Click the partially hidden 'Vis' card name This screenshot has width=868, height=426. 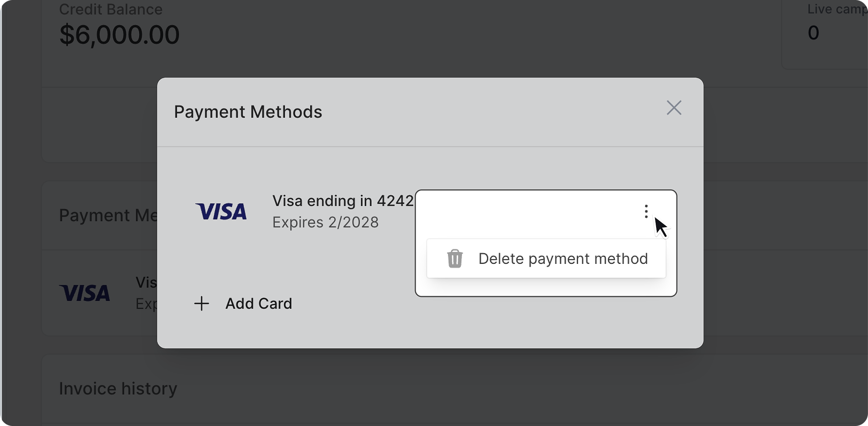(146, 282)
